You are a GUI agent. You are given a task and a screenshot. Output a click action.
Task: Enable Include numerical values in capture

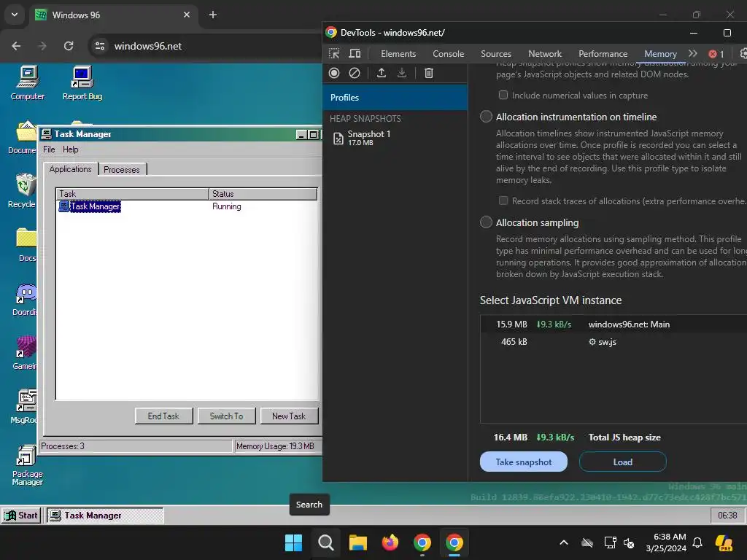pos(503,96)
